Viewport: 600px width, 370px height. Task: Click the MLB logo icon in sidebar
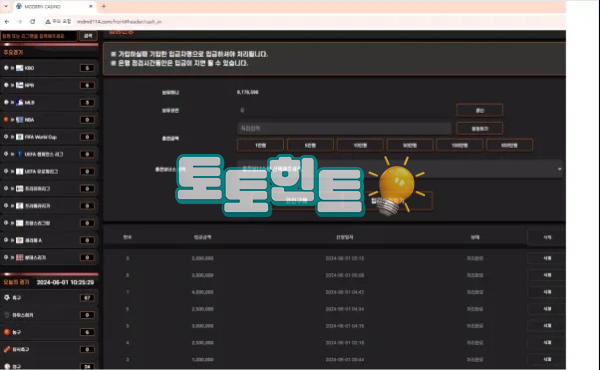(20, 103)
